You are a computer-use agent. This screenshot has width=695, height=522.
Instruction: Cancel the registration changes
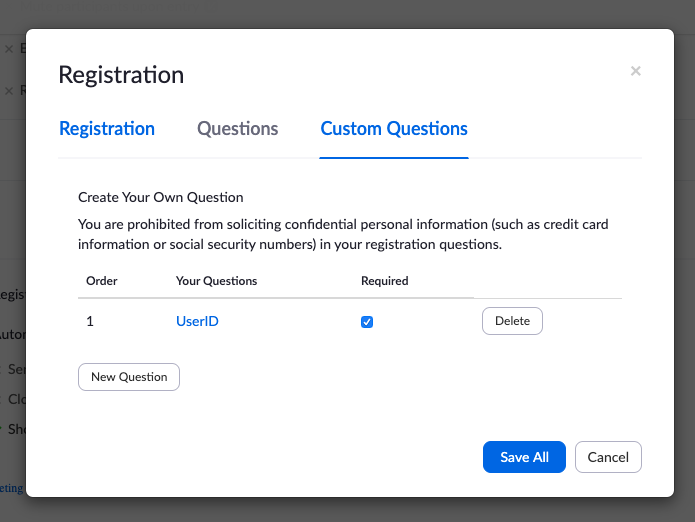608,457
